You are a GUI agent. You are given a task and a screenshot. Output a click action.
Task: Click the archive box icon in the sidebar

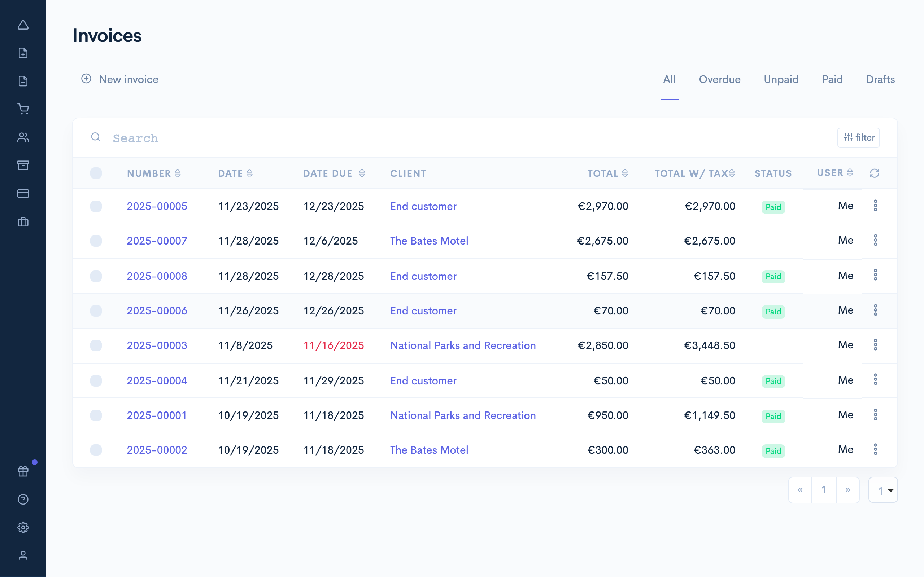23,165
